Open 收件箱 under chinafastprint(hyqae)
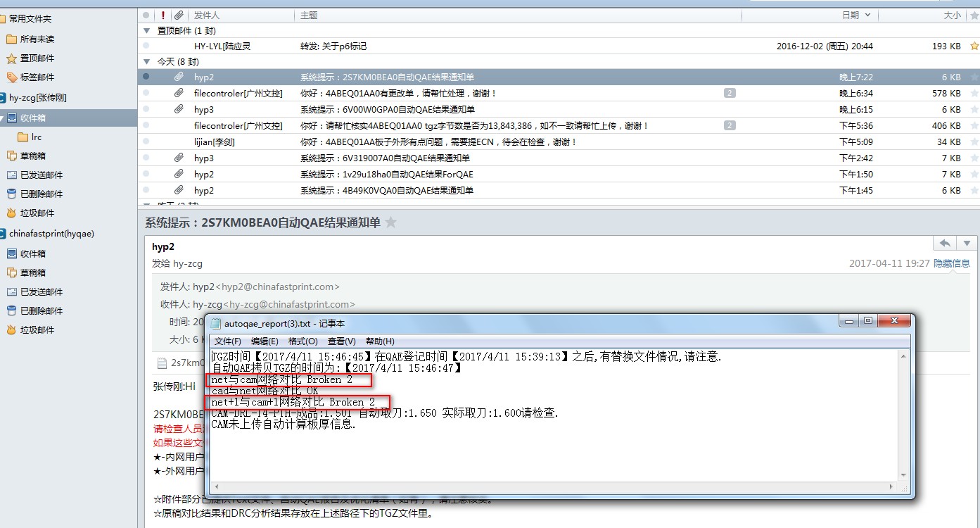The image size is (980, 528). pos(32,253)
